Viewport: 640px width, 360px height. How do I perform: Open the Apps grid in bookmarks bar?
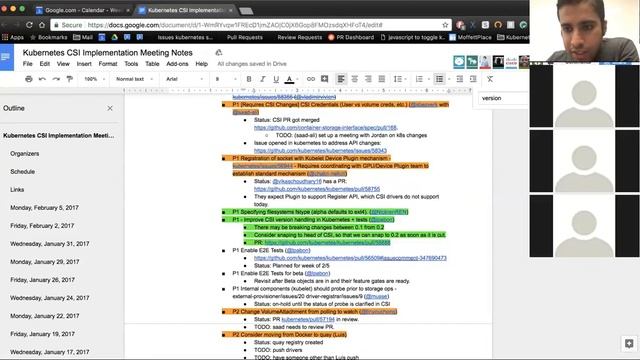pos(13,37)
